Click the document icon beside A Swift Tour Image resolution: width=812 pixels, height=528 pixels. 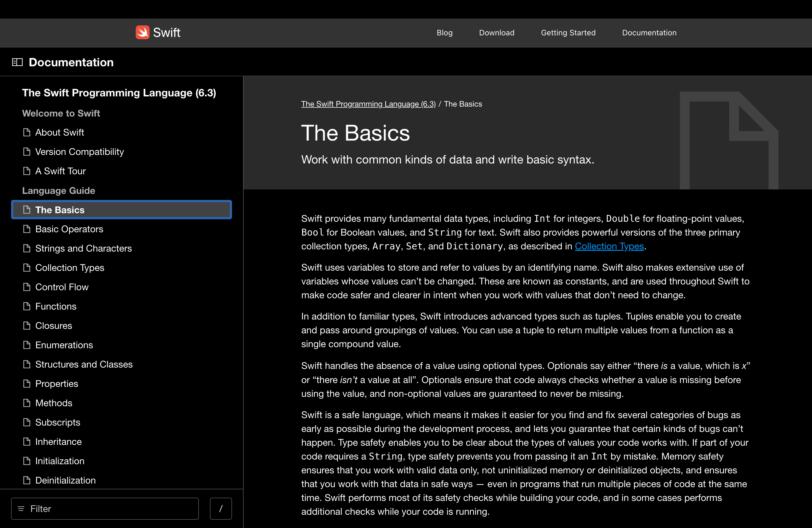click(27, 171)
